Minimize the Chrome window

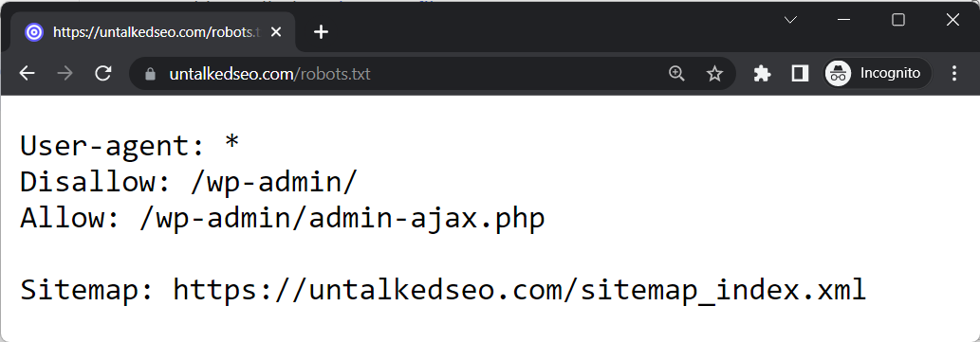tap(843, 20)
